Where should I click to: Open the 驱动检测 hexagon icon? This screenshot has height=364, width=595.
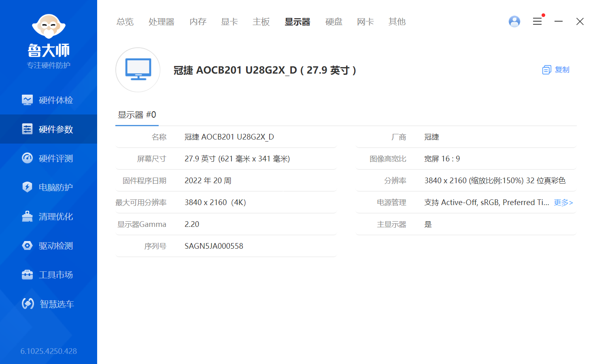27,245
